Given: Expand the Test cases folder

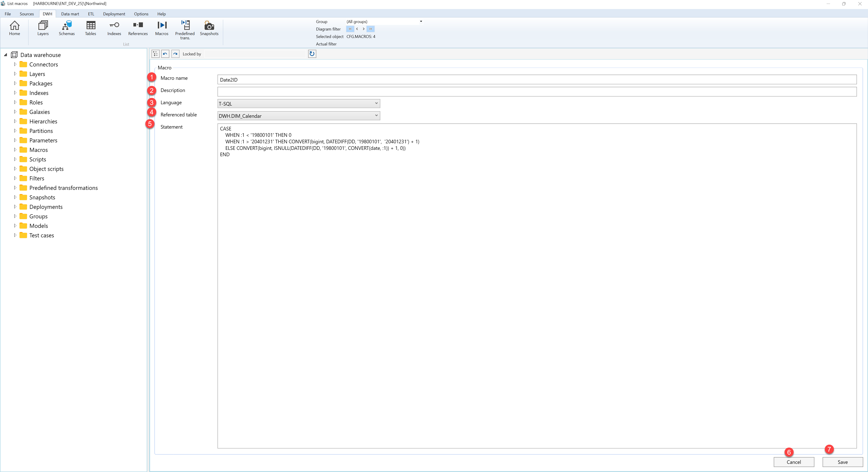Looking at the screenshot, I should [x=15, y=235].
